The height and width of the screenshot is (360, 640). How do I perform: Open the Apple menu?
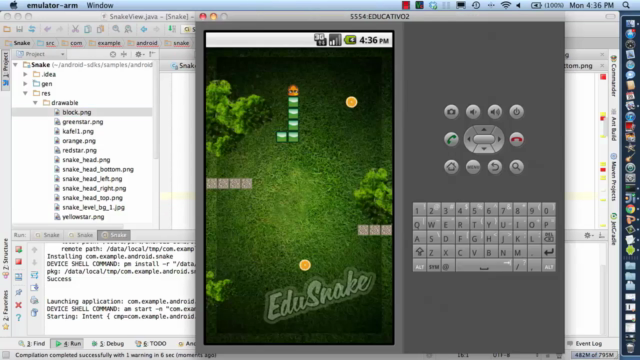13,5
